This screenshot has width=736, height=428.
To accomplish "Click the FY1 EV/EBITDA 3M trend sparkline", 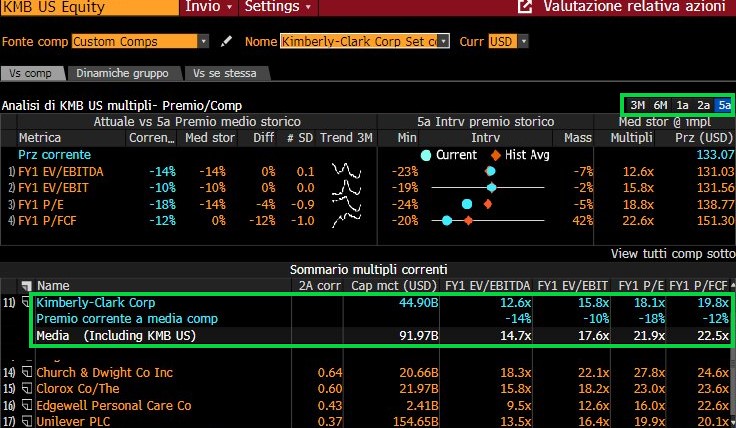I will pos(346,170).
